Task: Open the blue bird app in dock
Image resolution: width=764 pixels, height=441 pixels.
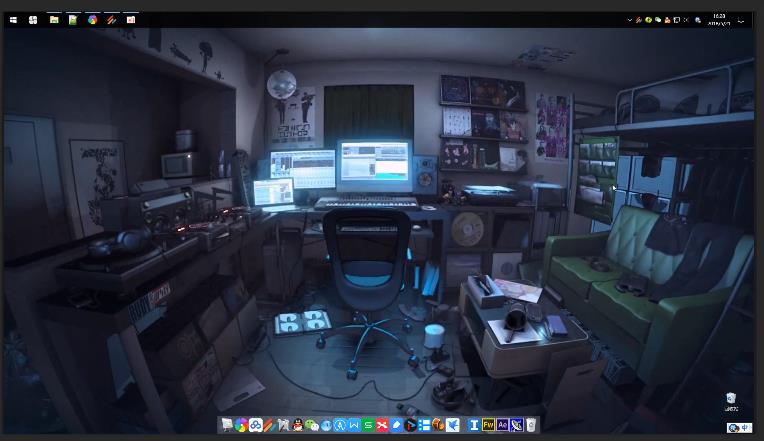Action: 453,425
